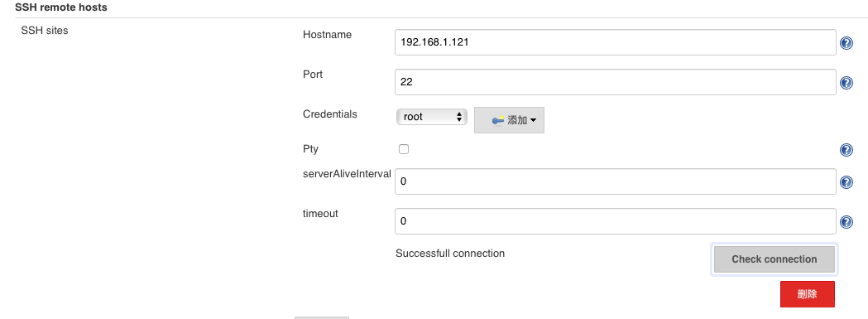Open help for the Hostname field
Screen dimensions: 868x319
(846, 43)
